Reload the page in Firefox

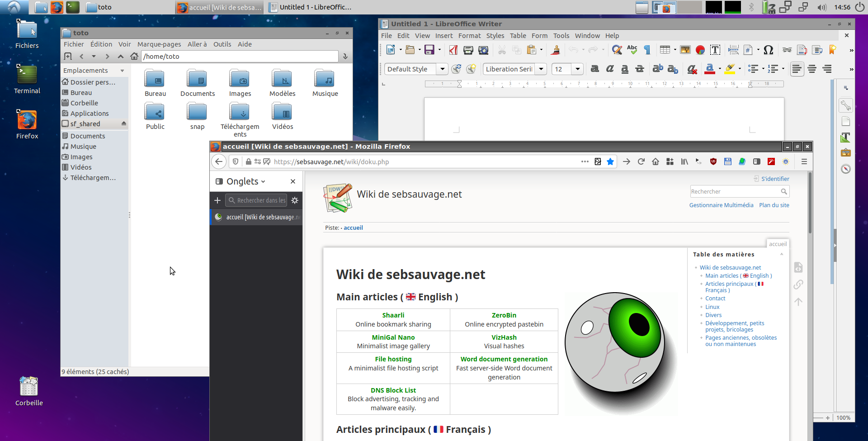tap(641, 161)
